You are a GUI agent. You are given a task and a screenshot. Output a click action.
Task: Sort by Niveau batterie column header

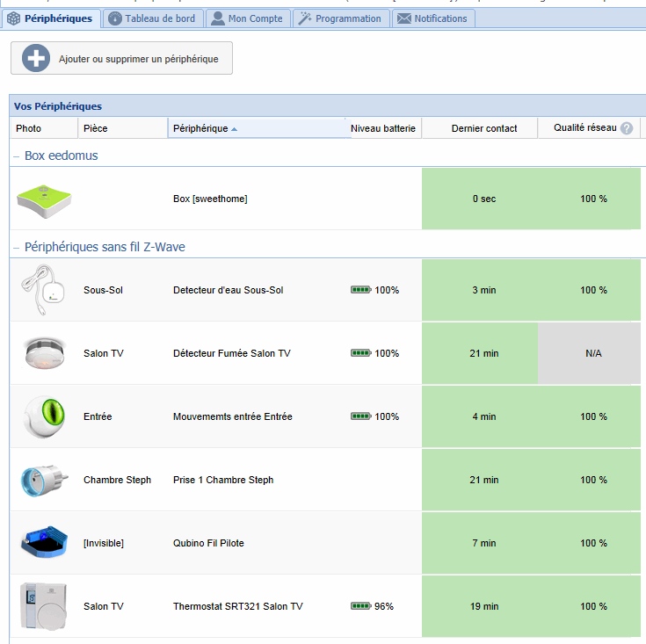click(x=383, y=128)
